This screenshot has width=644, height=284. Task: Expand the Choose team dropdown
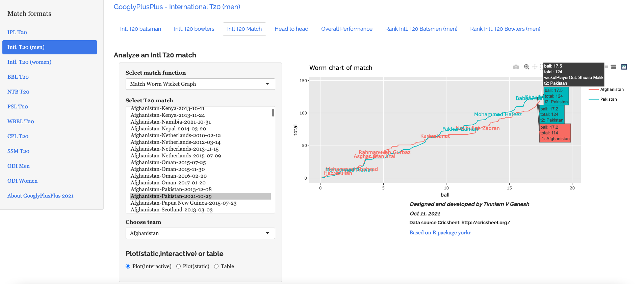(x=200, y=233)
